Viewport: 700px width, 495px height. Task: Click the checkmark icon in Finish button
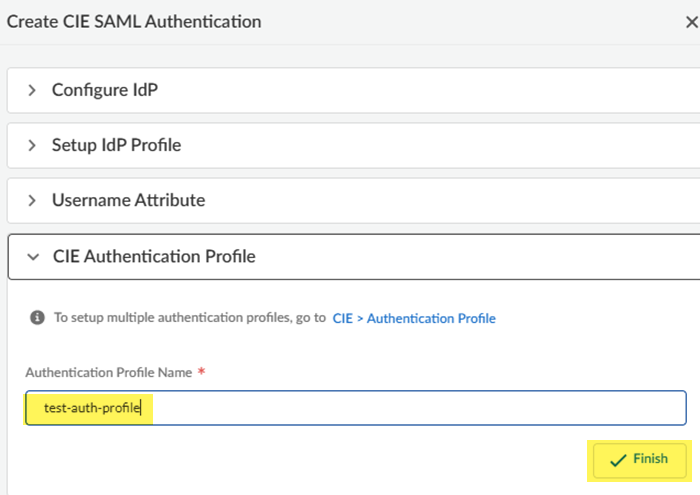coord(618,460)
